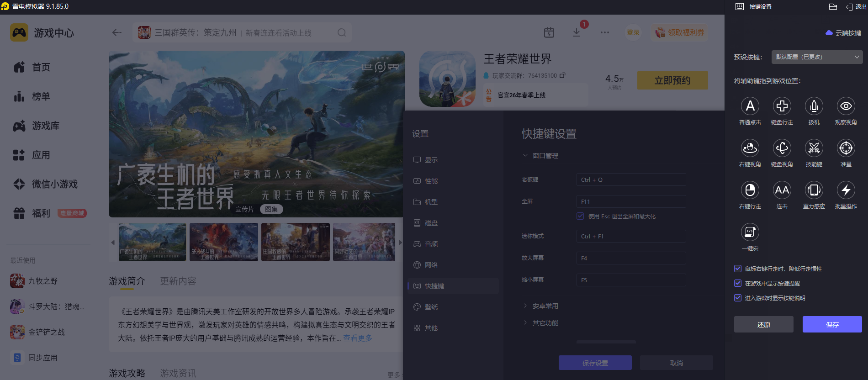The width and height of the screenshot is (868, 380).
Task: Open 网络 settings category
Action: 453,265
